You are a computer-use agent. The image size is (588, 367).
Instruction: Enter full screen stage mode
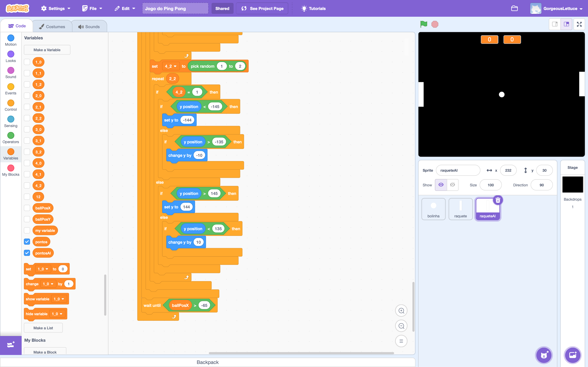[579, 24]
